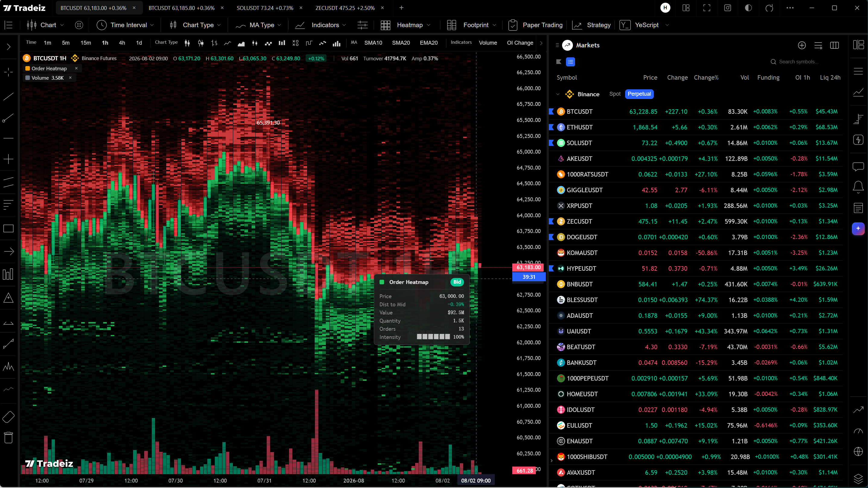Select the crosshair cursor tool
This screenshot has height=488, width=868.
[8, 72]
